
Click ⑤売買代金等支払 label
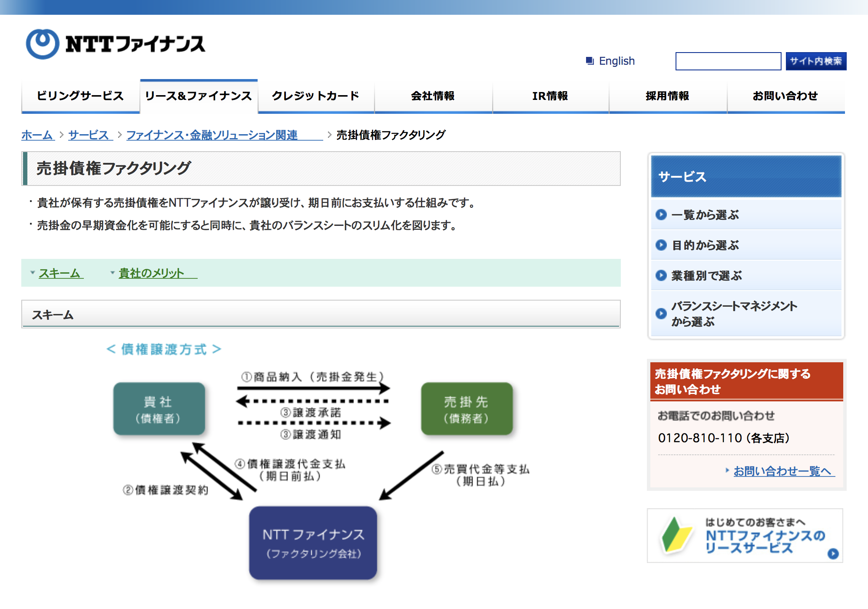click(x=480, y=475)
